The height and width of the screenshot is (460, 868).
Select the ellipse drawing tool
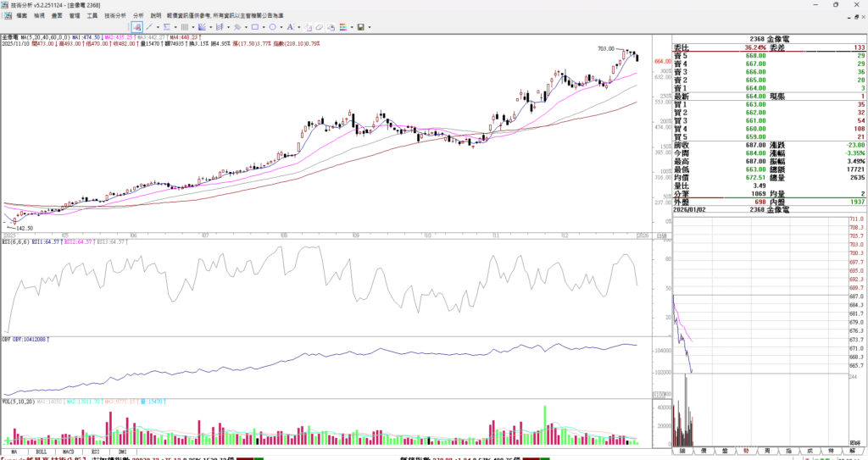tap(272, 27)
